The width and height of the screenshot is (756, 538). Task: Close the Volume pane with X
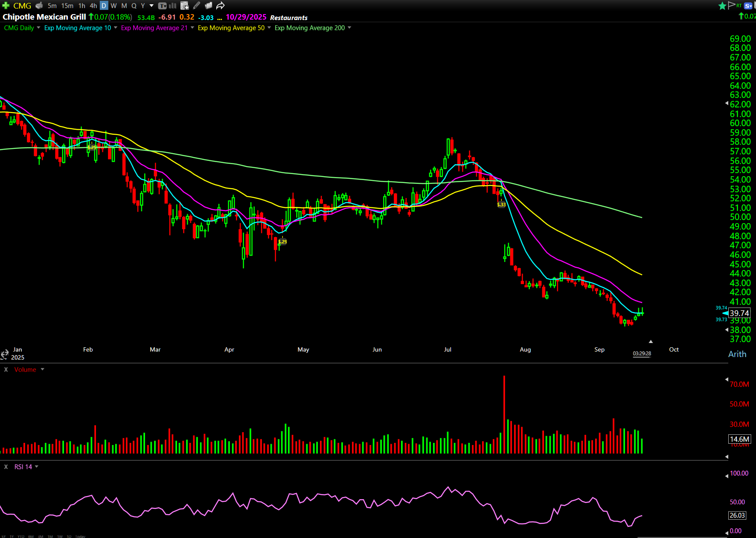click(6, 369)
